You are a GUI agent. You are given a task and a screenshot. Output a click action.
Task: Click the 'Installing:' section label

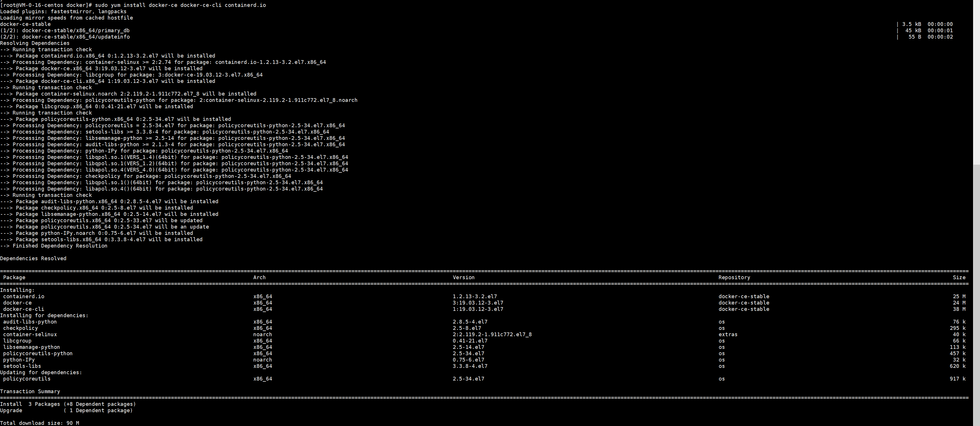[17, 290]
